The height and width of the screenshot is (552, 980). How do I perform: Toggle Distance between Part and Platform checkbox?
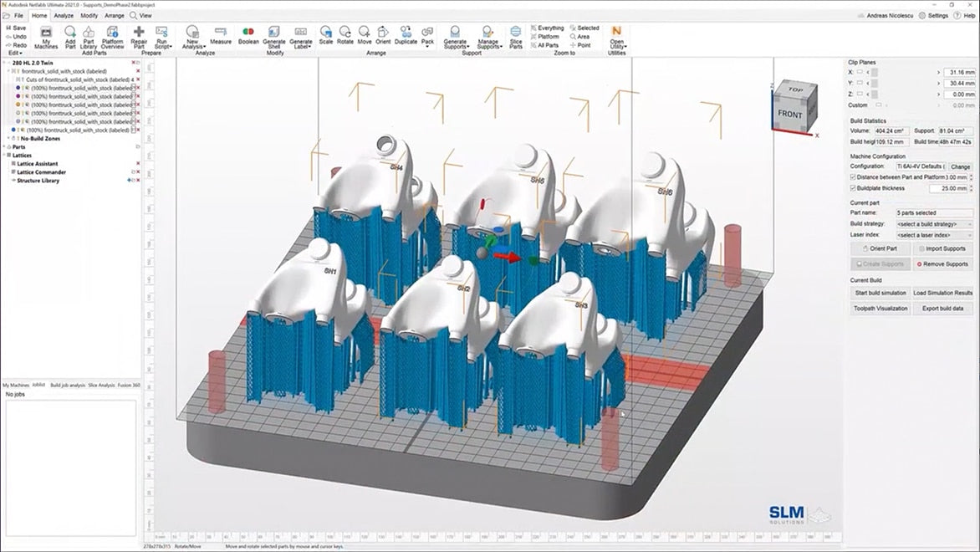pyautogui.click(x=852, y=177)
